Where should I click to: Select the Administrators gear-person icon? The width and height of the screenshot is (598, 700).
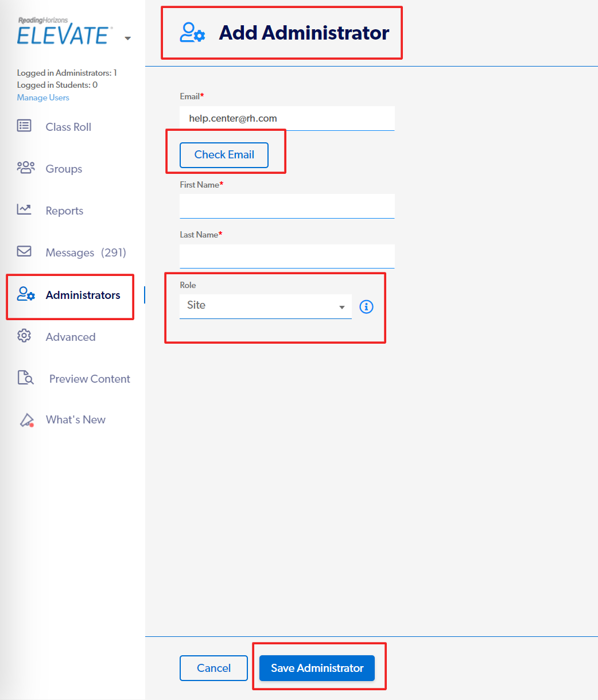pyautogui.click(x=24, y=294)
